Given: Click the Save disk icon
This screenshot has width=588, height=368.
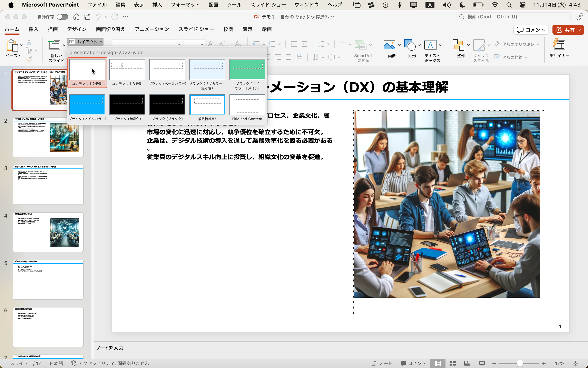Looking at the screenshot, I should pyautogui.click(x=87, y=17).
